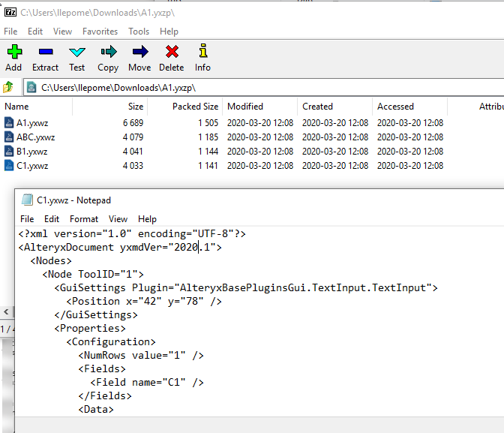Open 7-Zip Edit menu

[x=35, y=32]
